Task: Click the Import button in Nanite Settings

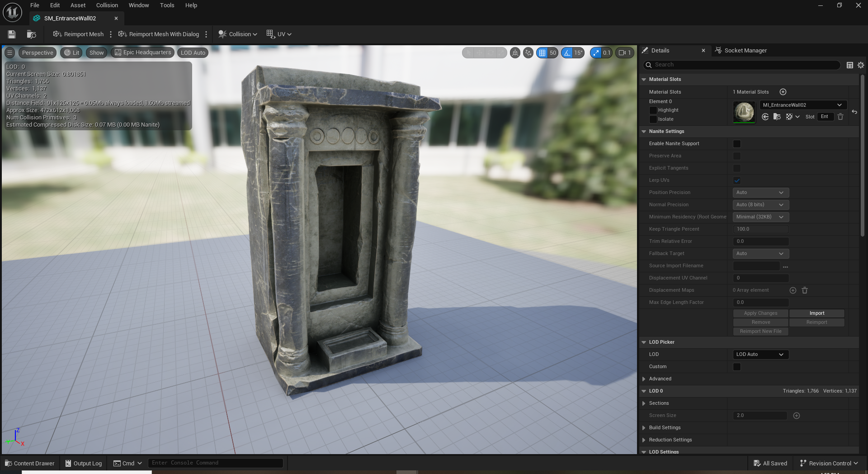Action: click(x=816, y=313)
